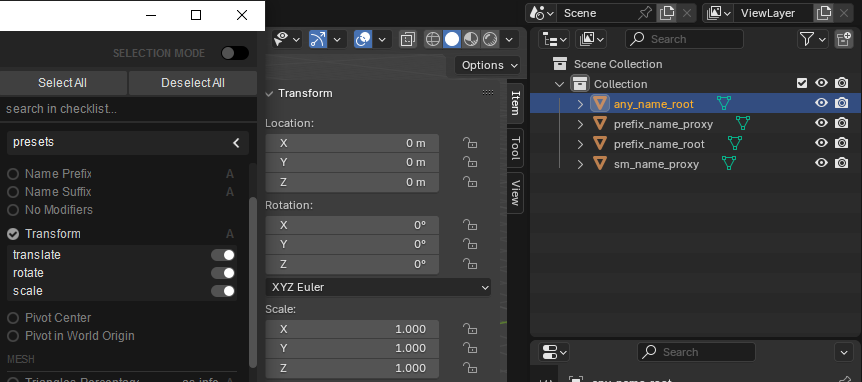Image resolution: width=862 pixels, height=382 pixels.
Task: Click the outliner Search field
Action: 684,39
